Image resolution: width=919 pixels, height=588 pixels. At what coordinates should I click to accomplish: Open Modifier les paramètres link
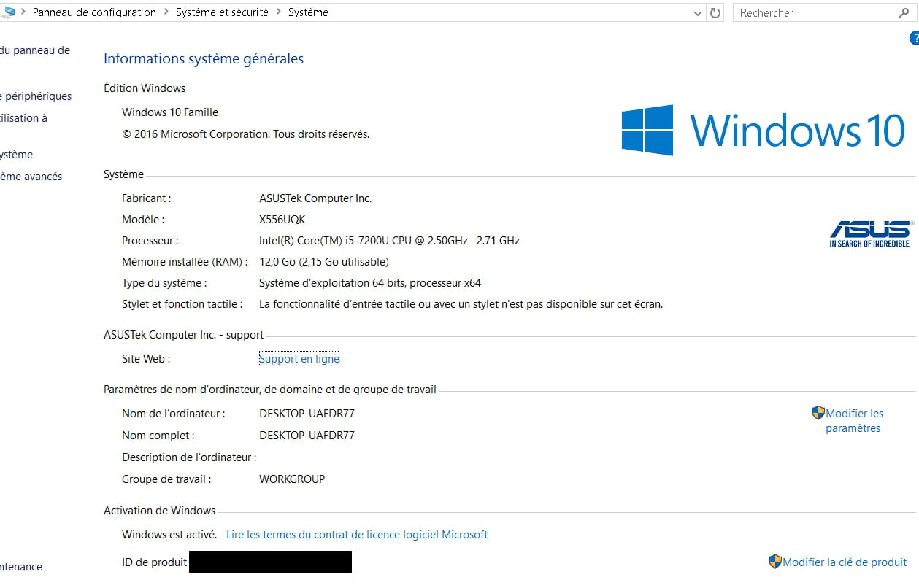pos(854,421)
